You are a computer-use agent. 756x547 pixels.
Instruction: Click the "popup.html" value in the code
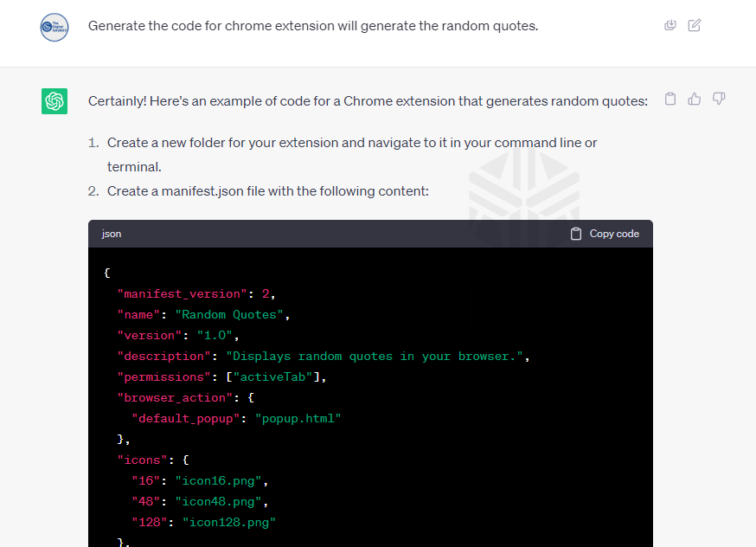298,418
